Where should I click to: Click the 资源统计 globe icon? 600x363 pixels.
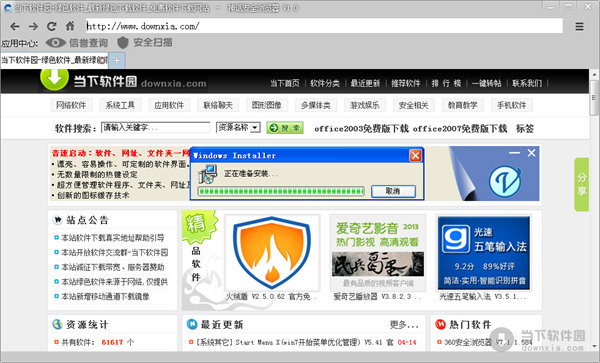(57, 324)
